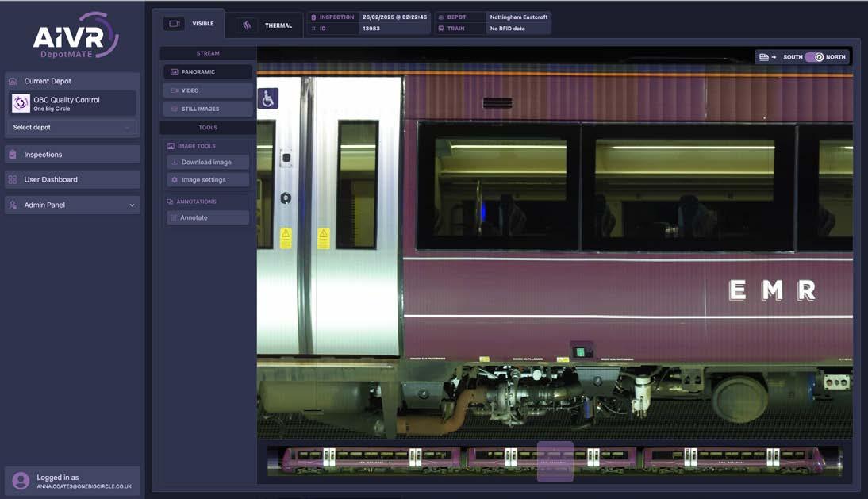This screenshot has width=868, height=499.
Task: Switch to the Visible camera tab
Action: [x=189, y=24]
